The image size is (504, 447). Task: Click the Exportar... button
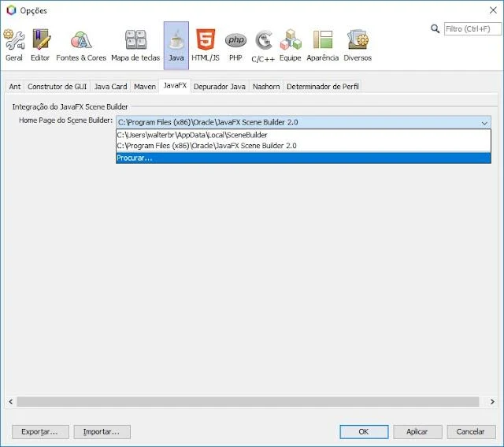point(40,432)
